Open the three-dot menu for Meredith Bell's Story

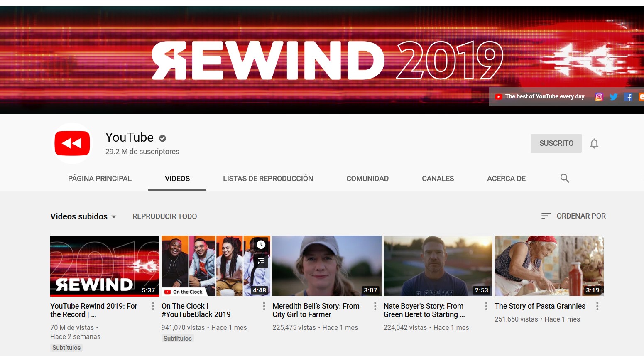pos(375,306)
